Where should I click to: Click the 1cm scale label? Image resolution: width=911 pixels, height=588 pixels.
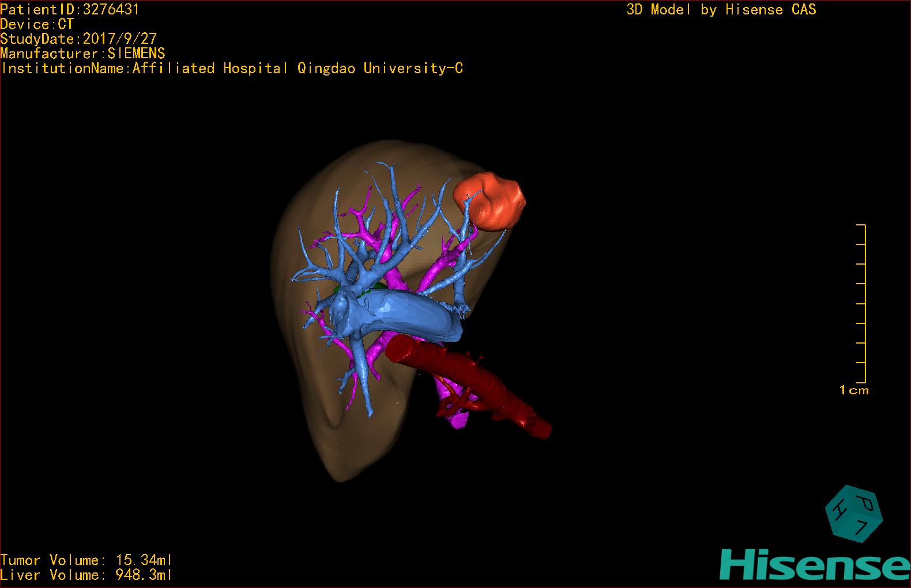[x=853, y=390]
